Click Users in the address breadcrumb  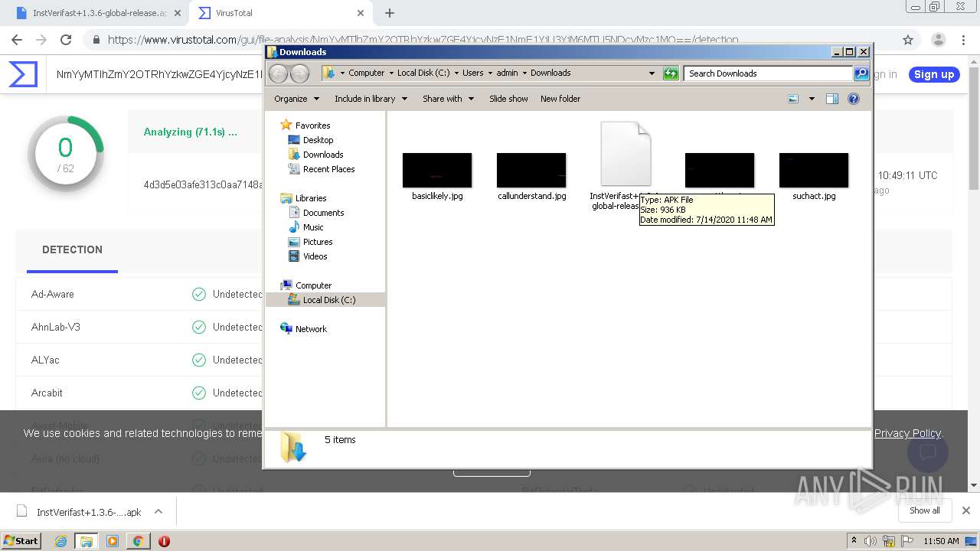pos(472,73)
